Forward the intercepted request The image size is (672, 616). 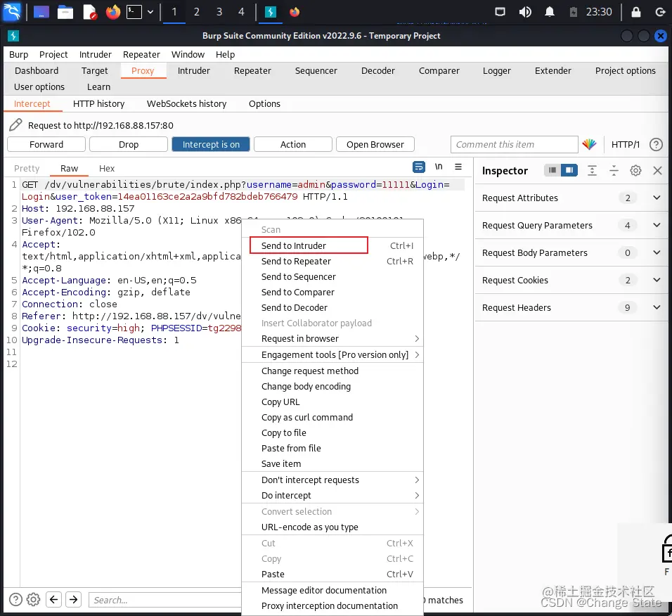point(46,144)
